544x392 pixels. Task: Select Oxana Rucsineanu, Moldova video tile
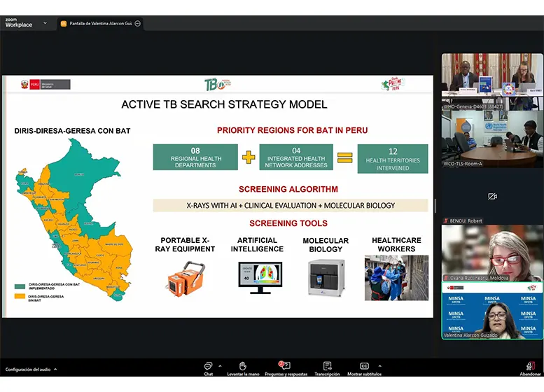pos(492,253)
